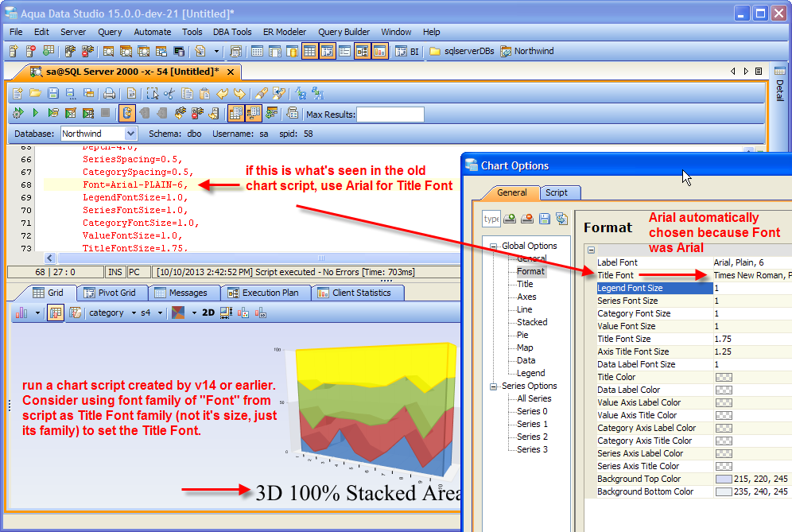Open the category axis dropdown

134,313
